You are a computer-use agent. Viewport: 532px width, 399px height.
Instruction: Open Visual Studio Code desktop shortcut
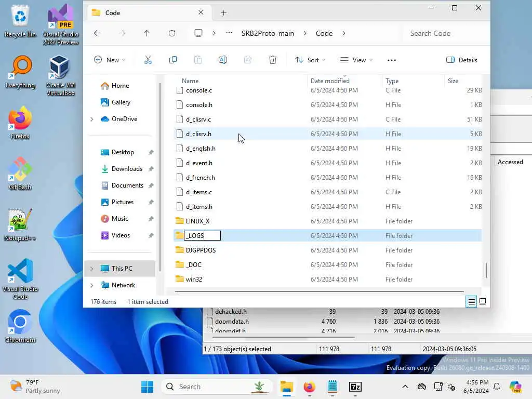coord(20,279)
